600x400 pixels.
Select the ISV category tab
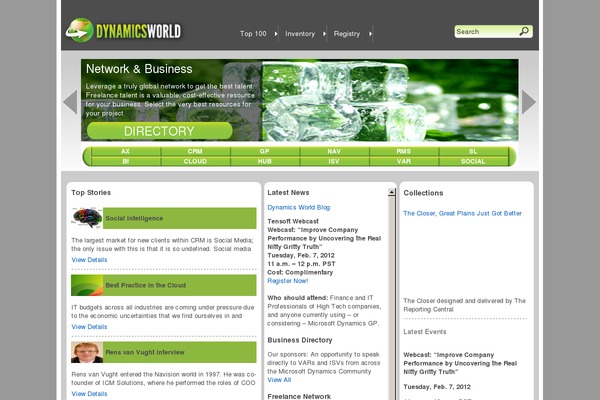pyautogui.click(x=334, y=161)
